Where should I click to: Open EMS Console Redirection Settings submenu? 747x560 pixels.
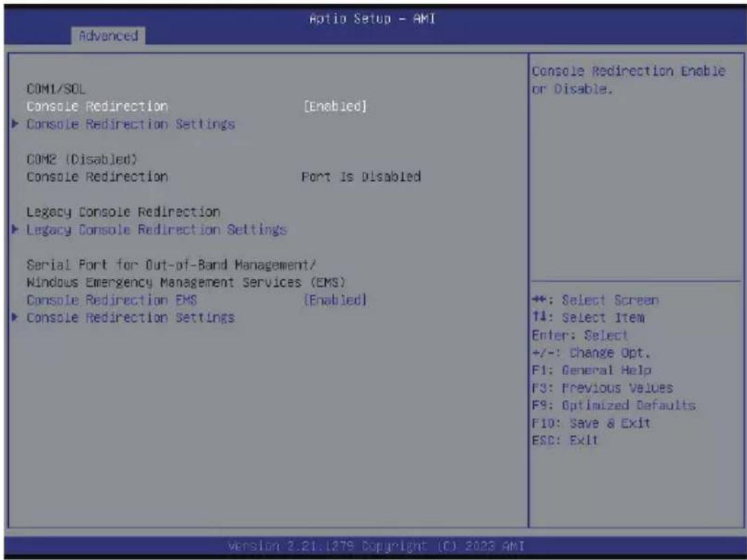coord(131,317)
